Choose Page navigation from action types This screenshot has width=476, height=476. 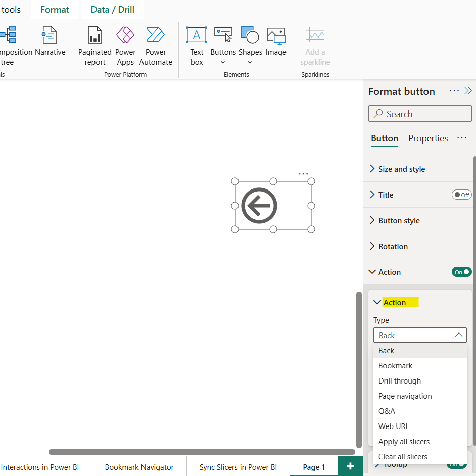click(x=405, y=396)
